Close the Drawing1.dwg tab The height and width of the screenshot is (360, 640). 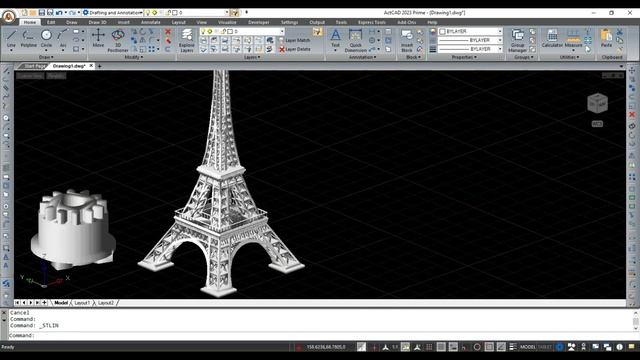pos(91,66)
